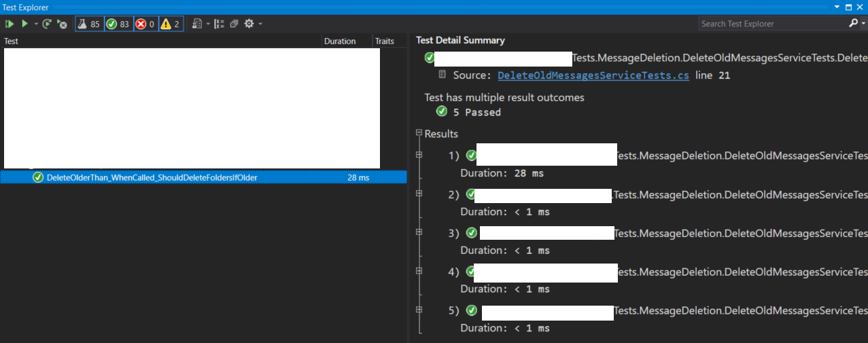This screenshot has height=343, width=868.
Task: Click the source file icon beside Source
Action: click(443, 75)
